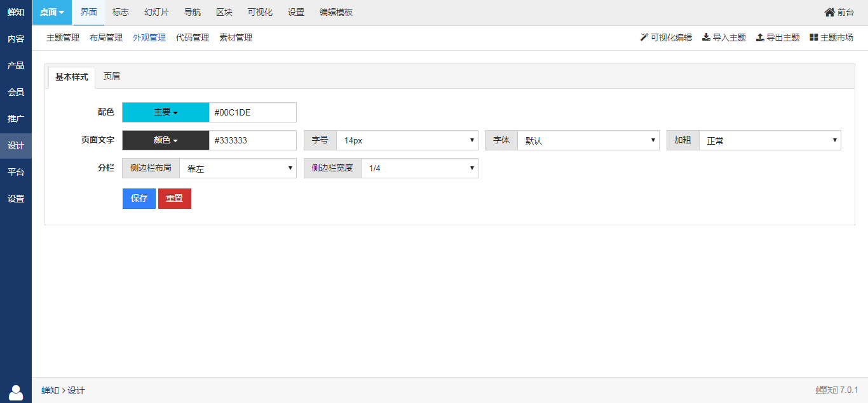Open 产品 in the sidebar
Screen dimensions: 868x403
[x=16, y=65]
